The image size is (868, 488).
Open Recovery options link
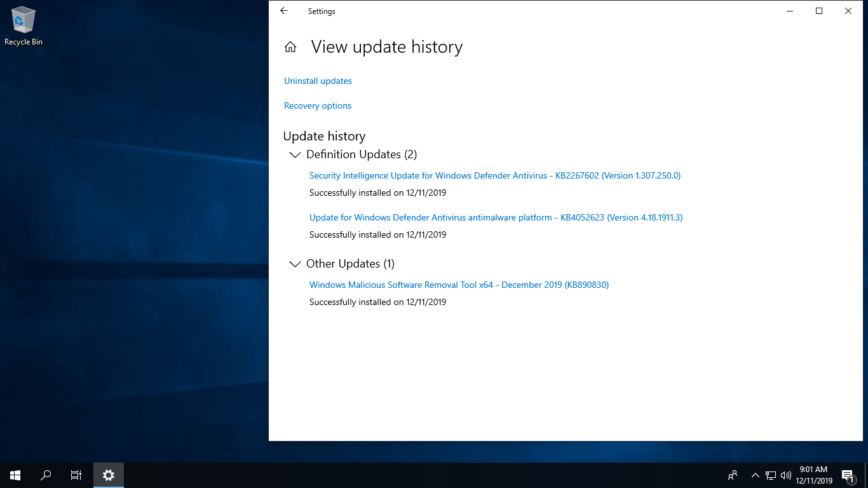coord(318,105)
